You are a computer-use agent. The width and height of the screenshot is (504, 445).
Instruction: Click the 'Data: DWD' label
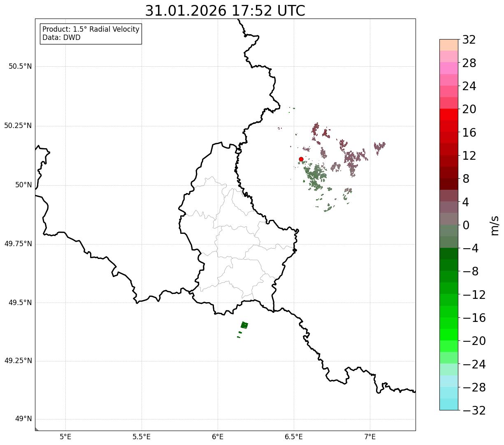point(61,38)
